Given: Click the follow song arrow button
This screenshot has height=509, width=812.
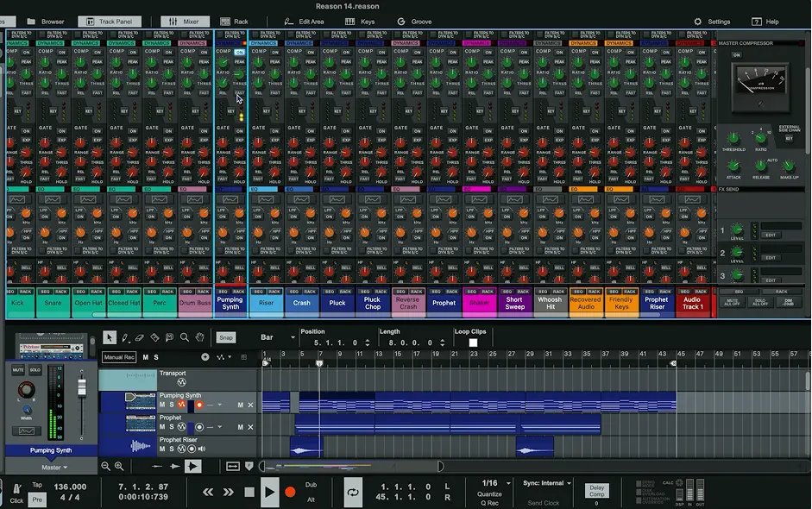Looking at the screenshot, I should pos(192,467).
